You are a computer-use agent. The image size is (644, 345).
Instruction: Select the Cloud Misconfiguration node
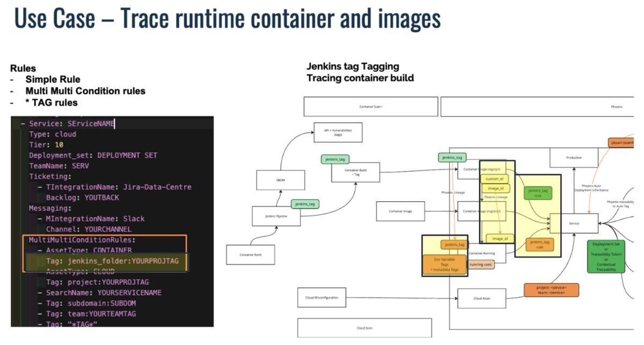321,298
